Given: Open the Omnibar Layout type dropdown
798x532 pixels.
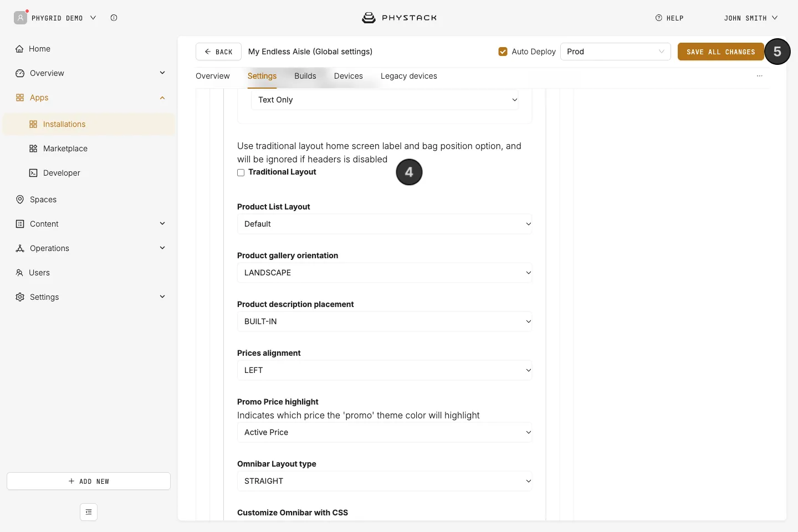Looking at the screenshot, I should pyautogui.click(x=385, y=481).
